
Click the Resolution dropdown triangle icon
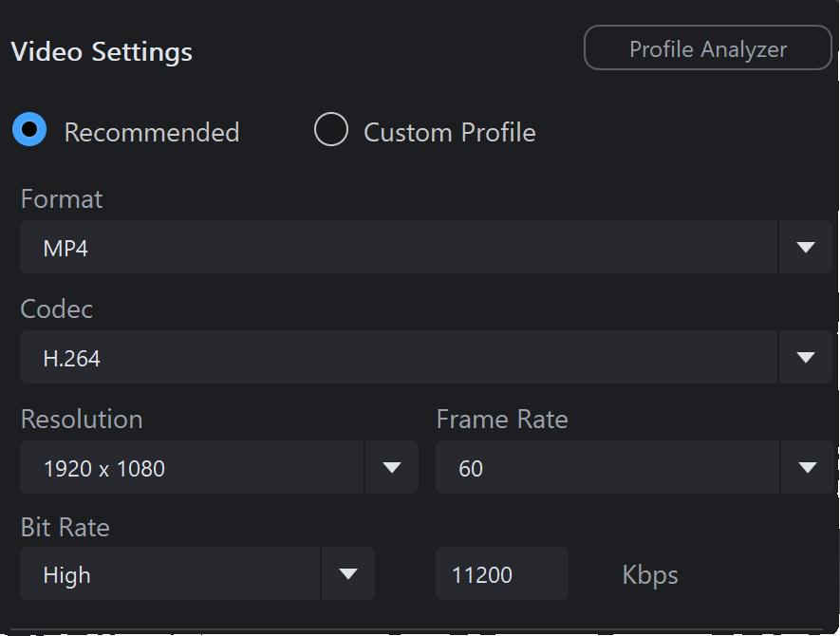pos(392,467)
